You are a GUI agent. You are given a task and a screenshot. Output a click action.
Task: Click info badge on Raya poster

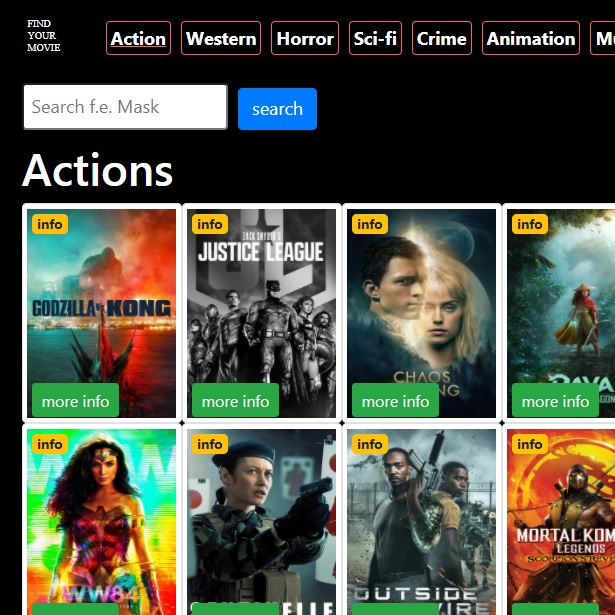pyautogui.click(x=530, y=224)
